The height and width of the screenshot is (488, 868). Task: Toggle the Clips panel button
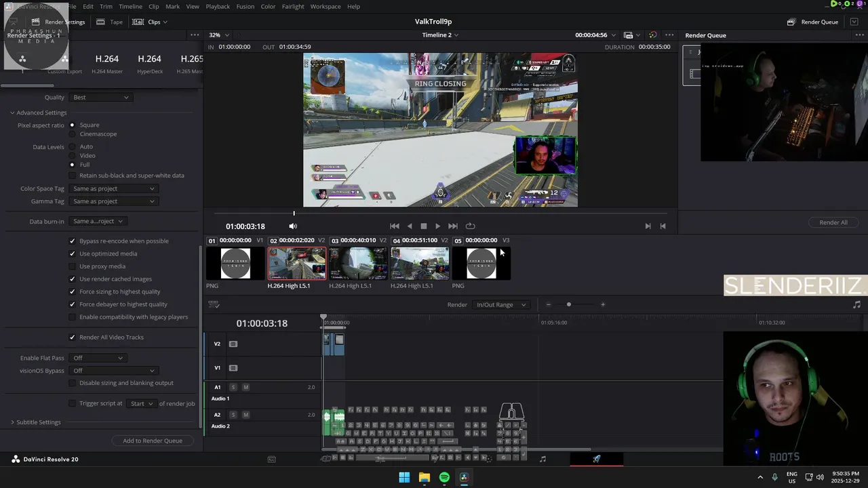[x=149, y=22]
